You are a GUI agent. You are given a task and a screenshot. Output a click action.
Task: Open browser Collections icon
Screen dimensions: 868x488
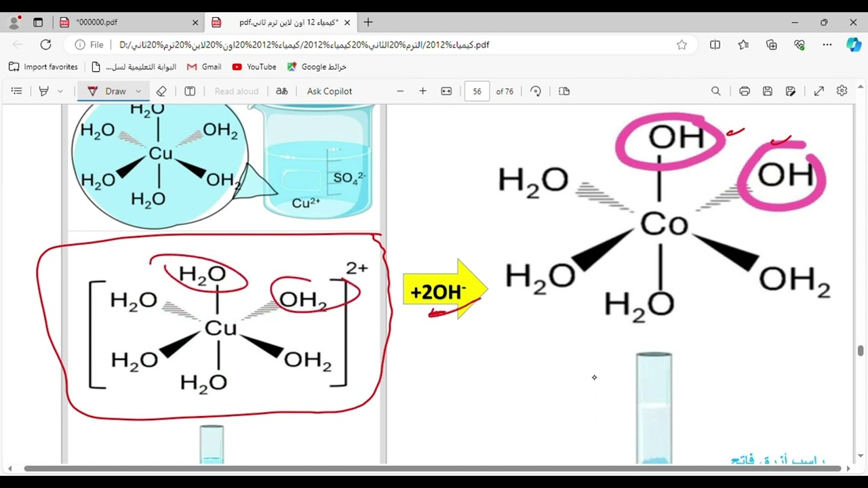point(772,45)
